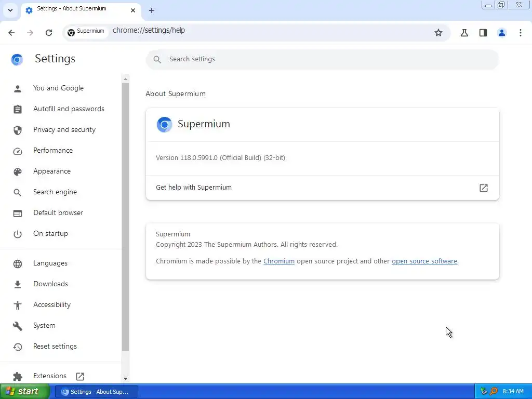Open the Downloads settings section
Screen dimensions: 532x399
(50, 284)
